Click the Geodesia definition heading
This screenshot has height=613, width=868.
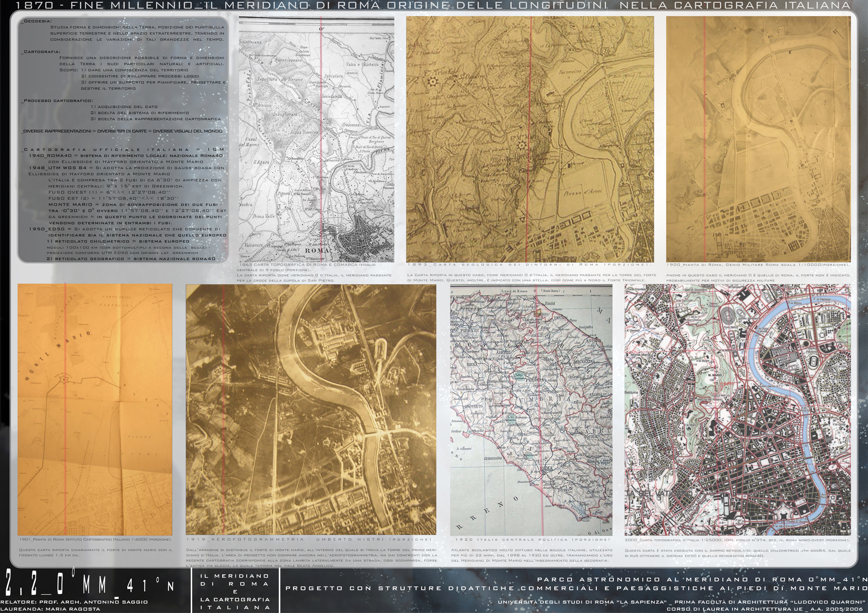click(x=36, y=21)
